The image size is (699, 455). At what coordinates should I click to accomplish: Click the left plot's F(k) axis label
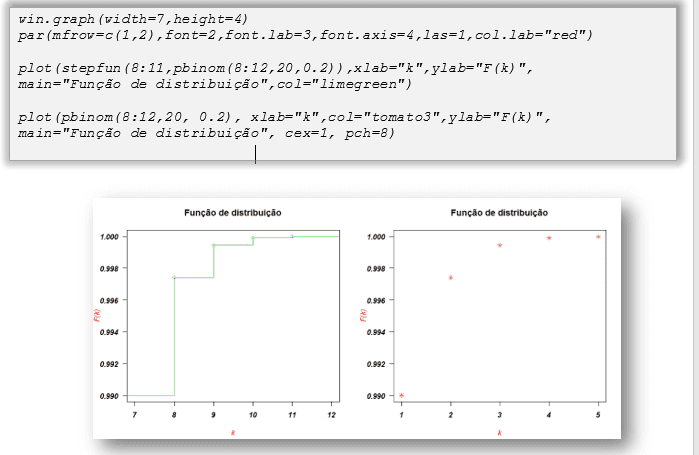pyautogui.click(x=96, y=316)
